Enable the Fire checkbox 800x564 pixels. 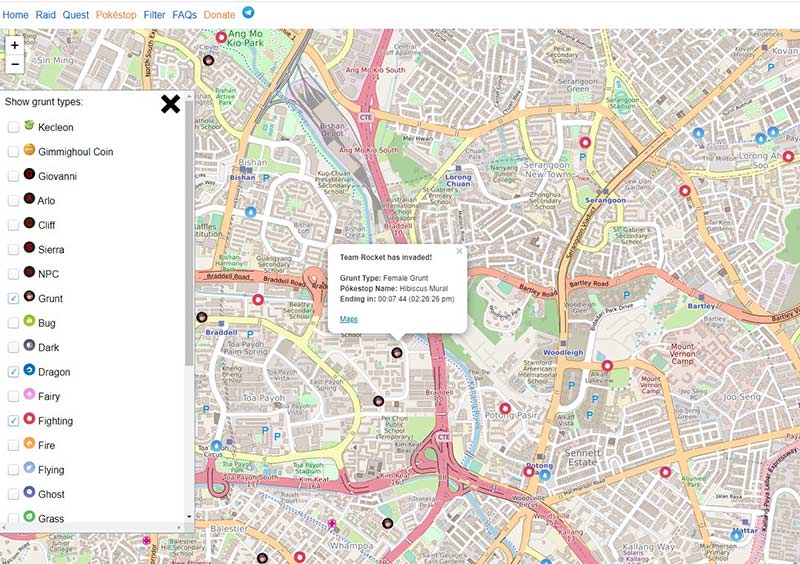pyautogui.click(x=13, y=446)
